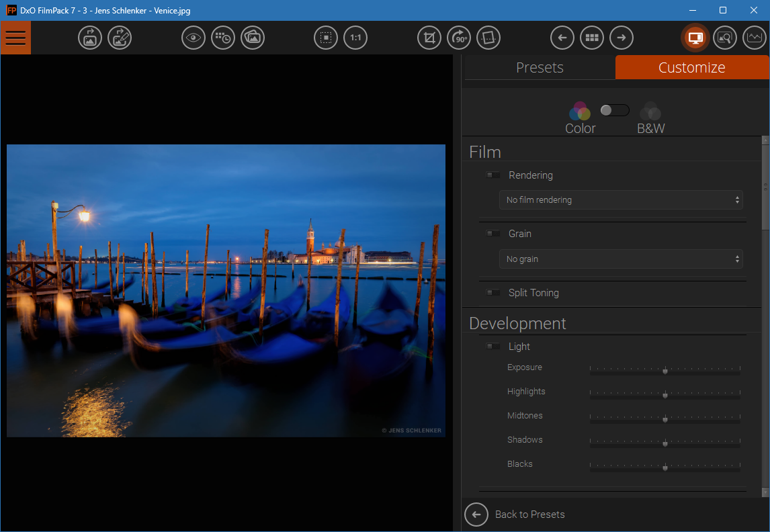Image resolution: width=770 pixels, height=532 pixels.
Task: Enable the Grain toggle
Action: 493,234
